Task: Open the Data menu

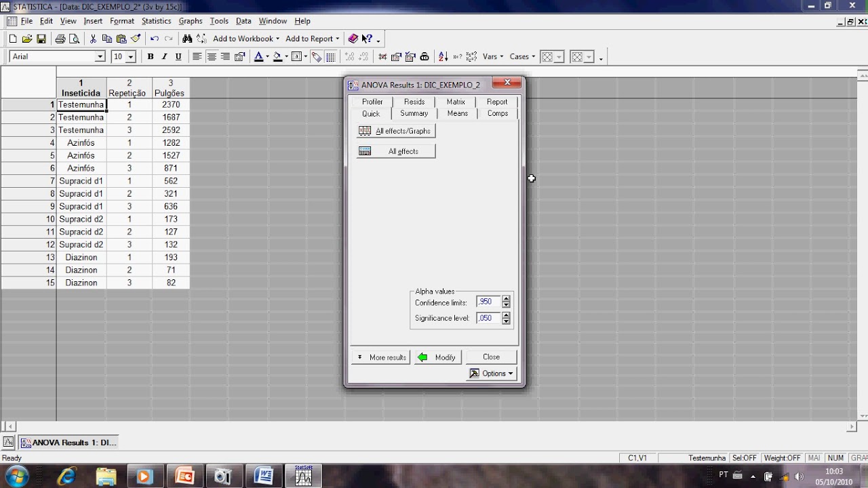Action: click(243, 21)
